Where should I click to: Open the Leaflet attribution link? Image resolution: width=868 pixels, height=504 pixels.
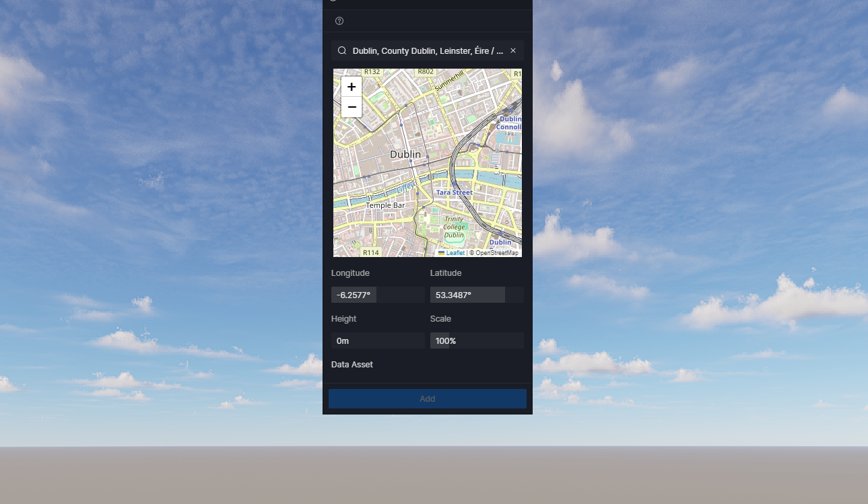click(x=455, y=253)
